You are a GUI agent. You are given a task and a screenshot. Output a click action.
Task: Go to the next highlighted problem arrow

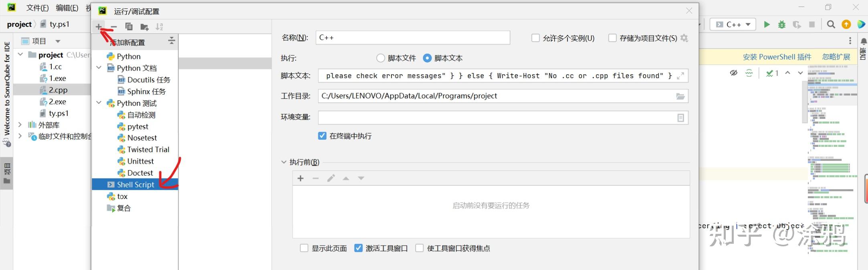tap(800, 73)
